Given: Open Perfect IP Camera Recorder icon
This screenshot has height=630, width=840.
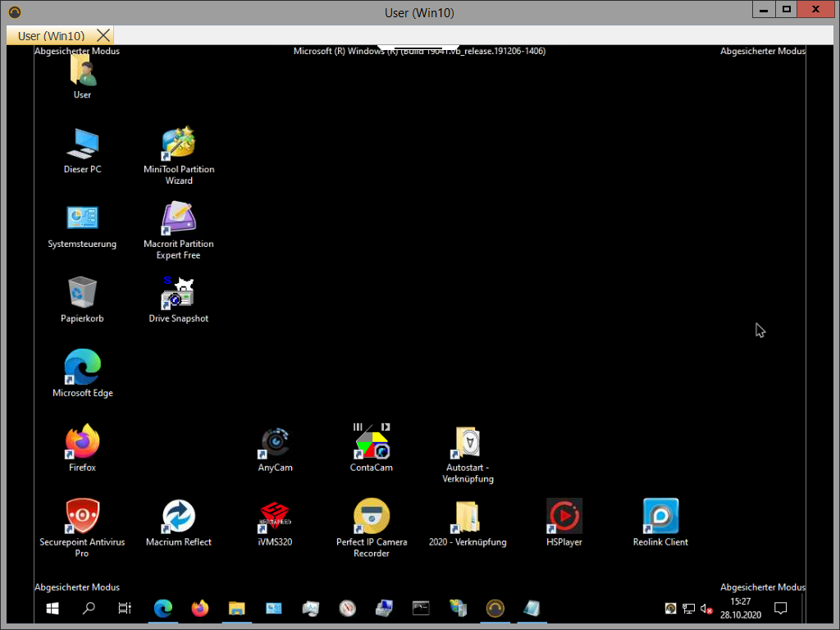Looking at the screenshot, I should pyautogui.click(x=372, y=518).
